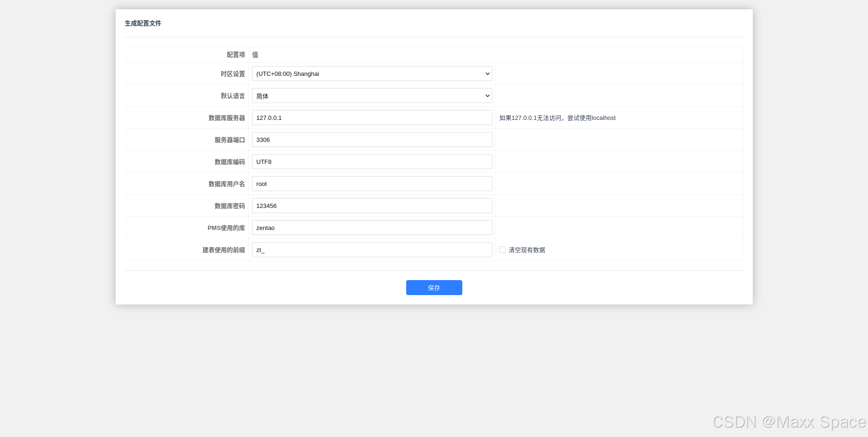
Task: Click the blue 保存 button
Action: pyautogui.click(x=434, y=288)
